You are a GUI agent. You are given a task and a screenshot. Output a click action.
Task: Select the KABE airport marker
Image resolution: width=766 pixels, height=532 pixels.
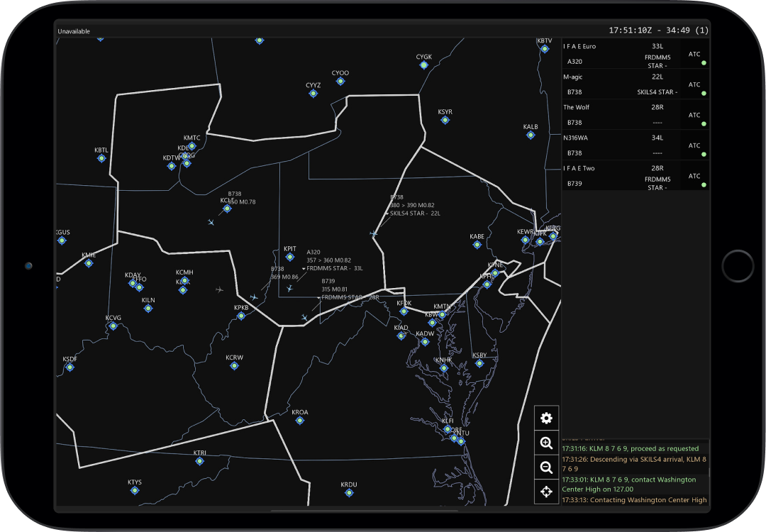(477, 245)
